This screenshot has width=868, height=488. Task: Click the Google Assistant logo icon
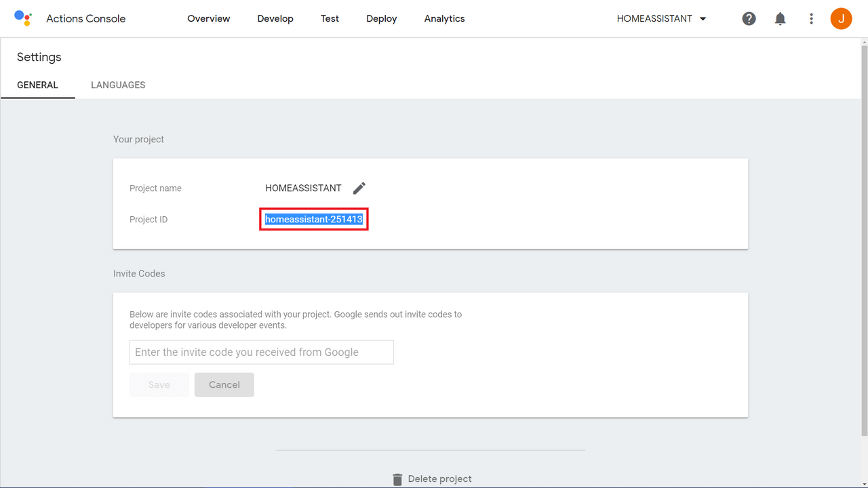(23, 18)
